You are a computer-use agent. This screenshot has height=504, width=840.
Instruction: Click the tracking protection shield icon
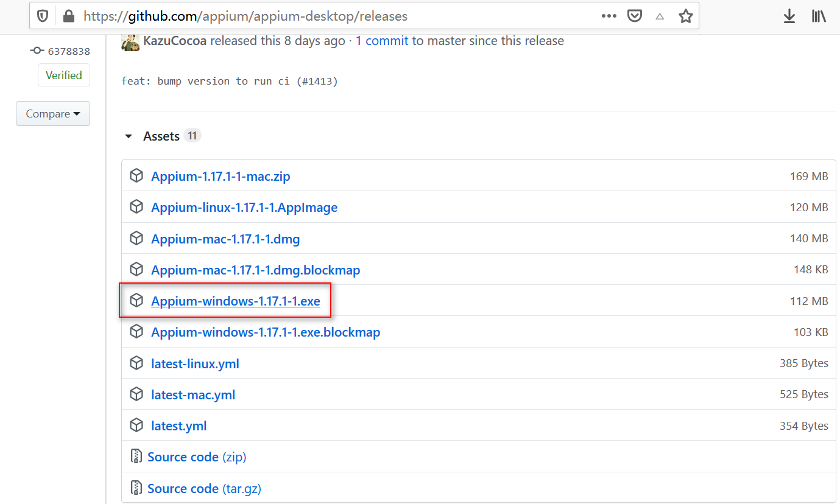(x=43, y=16)
